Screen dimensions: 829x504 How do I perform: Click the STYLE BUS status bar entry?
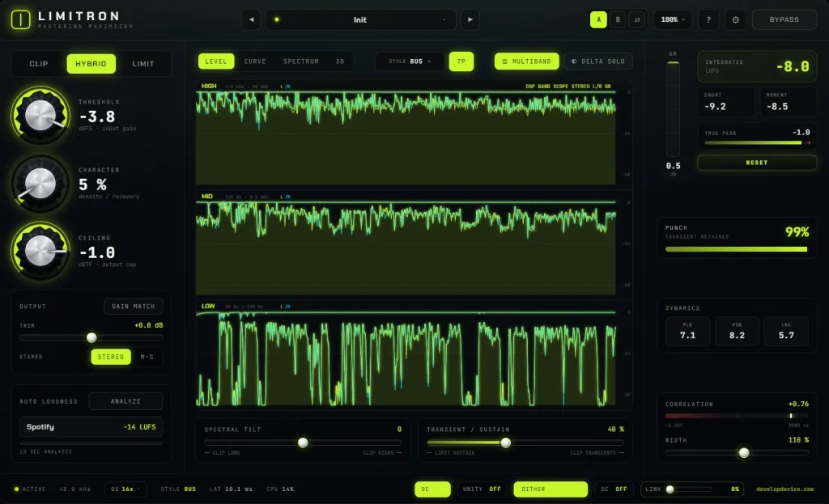[x=178, y=489]
